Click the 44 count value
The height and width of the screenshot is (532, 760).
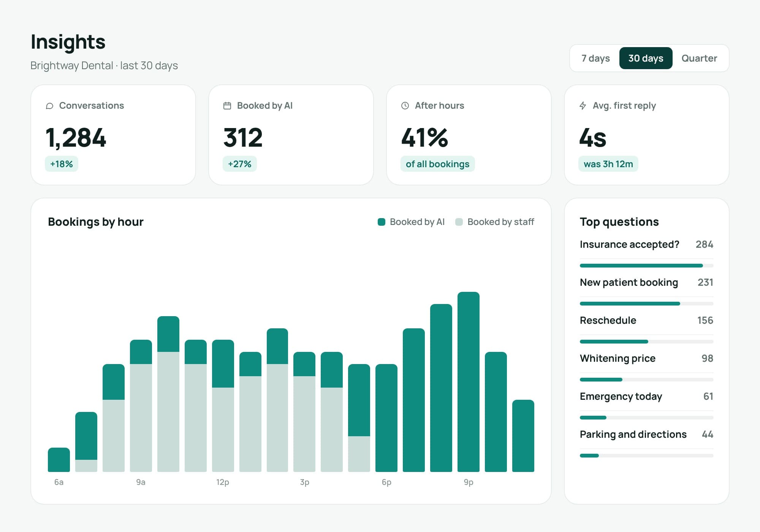tap(707, 434)
